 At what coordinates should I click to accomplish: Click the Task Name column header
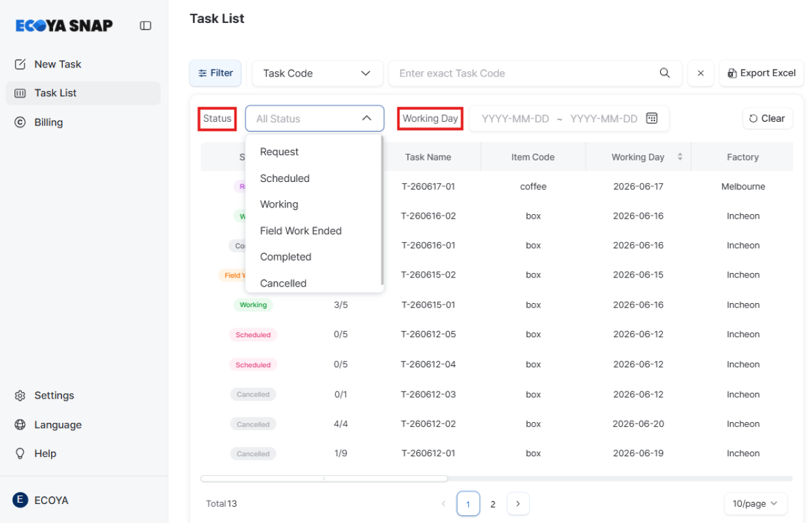coord(428,157)
